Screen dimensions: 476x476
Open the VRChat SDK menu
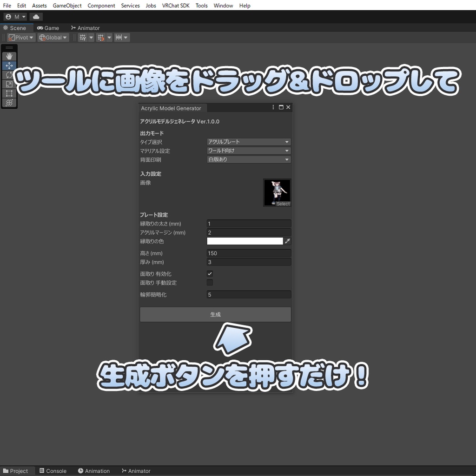click(x=175, y=6)
